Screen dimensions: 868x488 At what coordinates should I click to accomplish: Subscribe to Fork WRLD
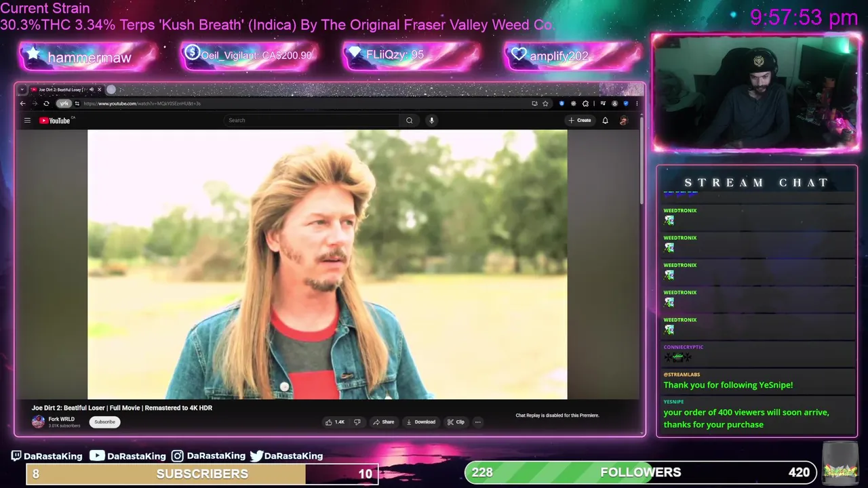point(104,422)
